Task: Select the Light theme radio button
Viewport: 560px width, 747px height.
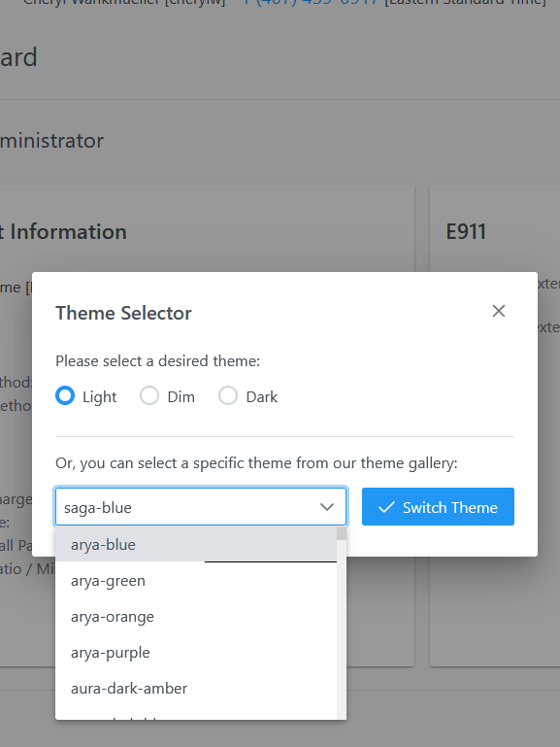Action: tap(65, 395)
